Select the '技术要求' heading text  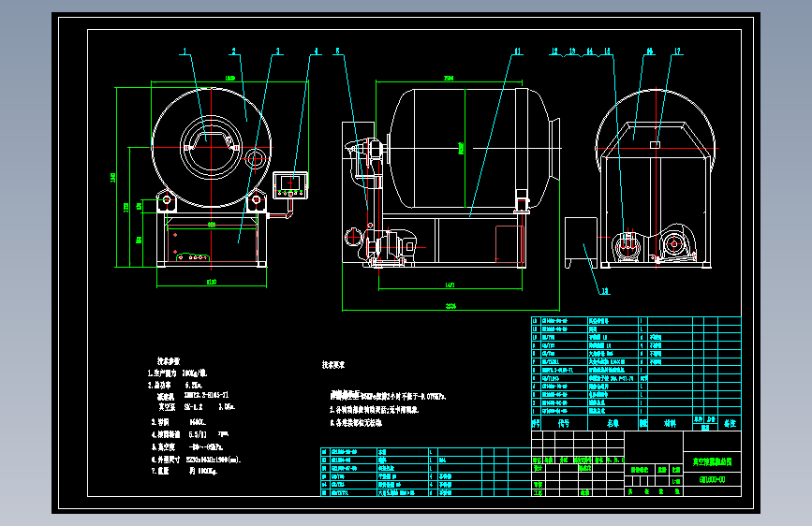(333, 365)
